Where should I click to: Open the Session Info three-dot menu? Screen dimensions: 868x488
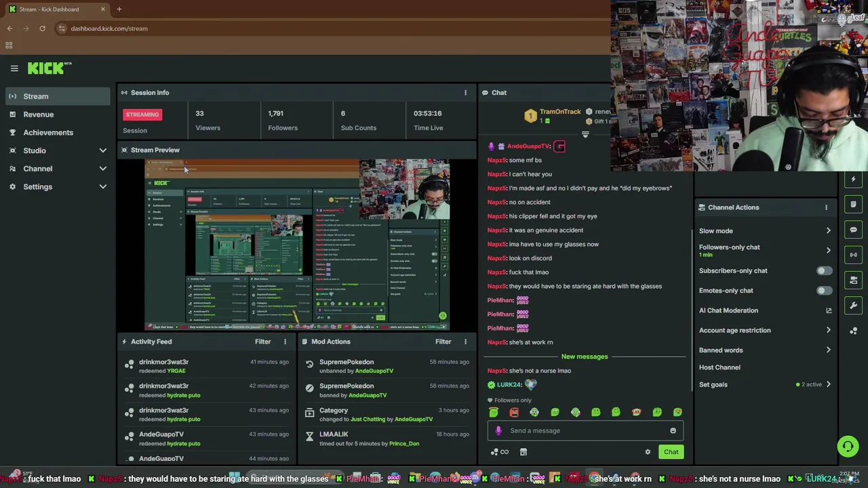click(465, 92)
